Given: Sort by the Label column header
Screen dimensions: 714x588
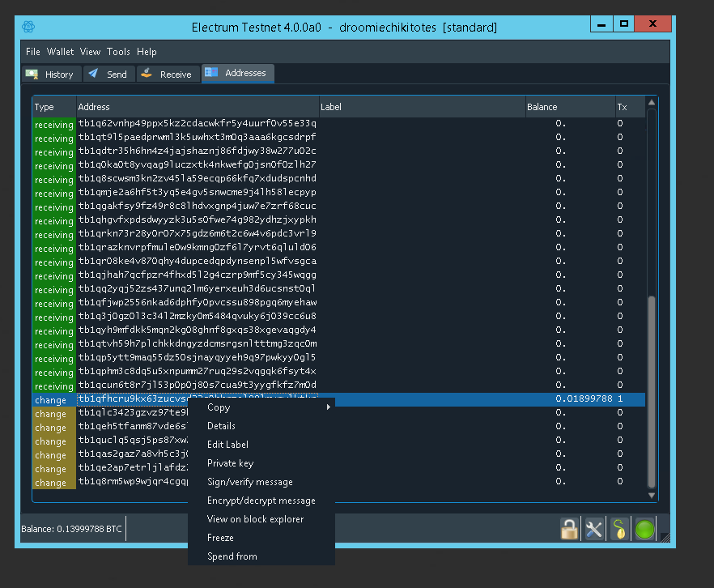Looking at the screenshot, I should 422,107.
